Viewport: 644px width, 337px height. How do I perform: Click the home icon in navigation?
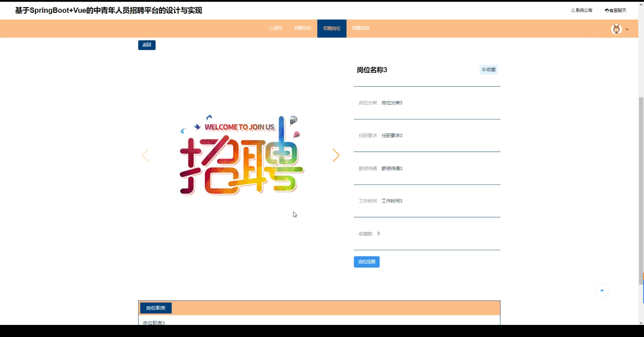[x=271, y=28]
